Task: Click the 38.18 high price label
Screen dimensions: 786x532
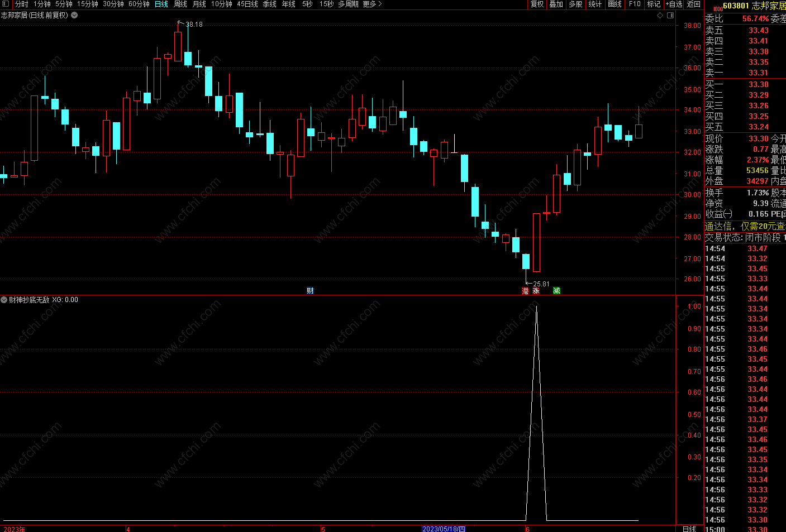Action: (x=194, y=25)
